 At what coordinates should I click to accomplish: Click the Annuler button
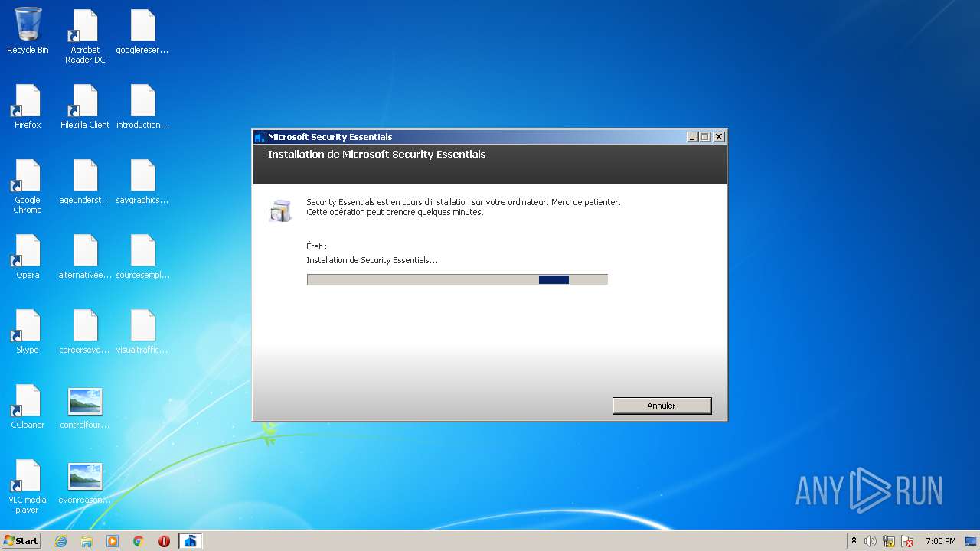[x=661, y=406]
